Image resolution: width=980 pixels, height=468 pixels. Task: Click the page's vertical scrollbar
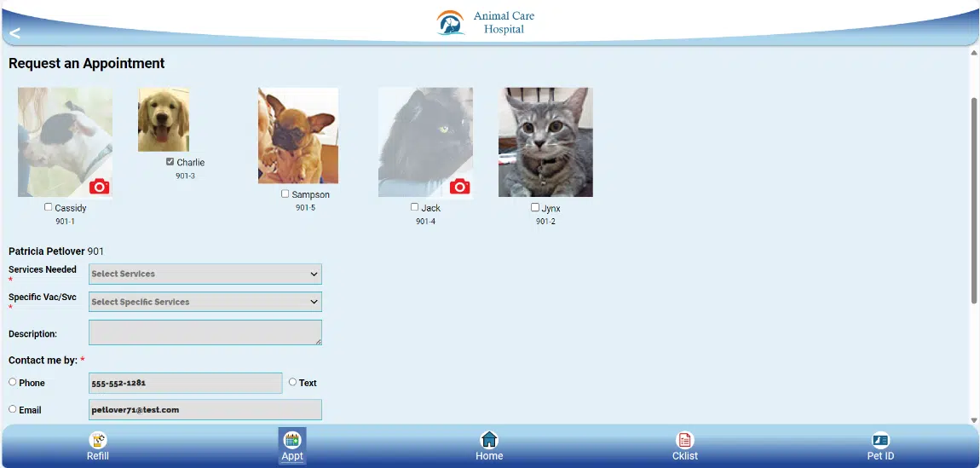[974, 200]
